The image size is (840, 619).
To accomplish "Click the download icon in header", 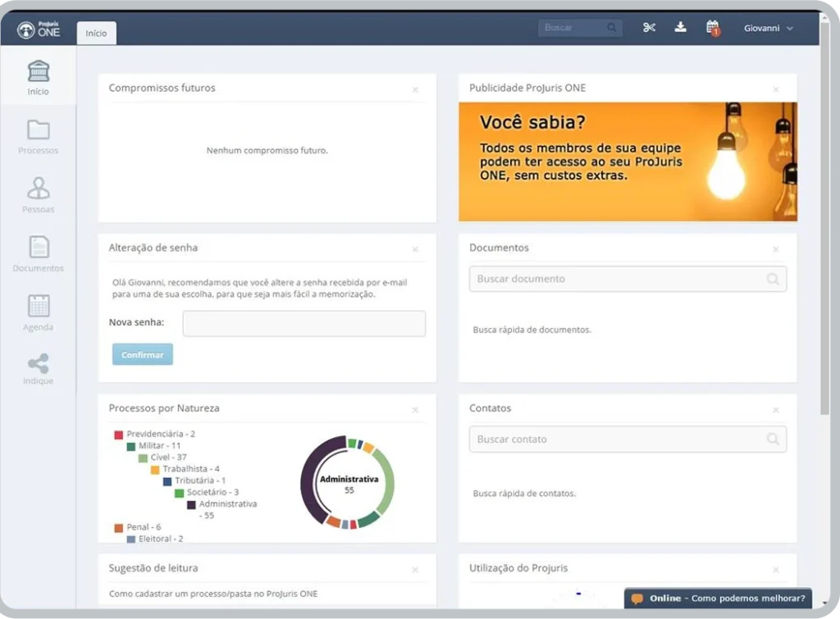I will pos(680,28).
